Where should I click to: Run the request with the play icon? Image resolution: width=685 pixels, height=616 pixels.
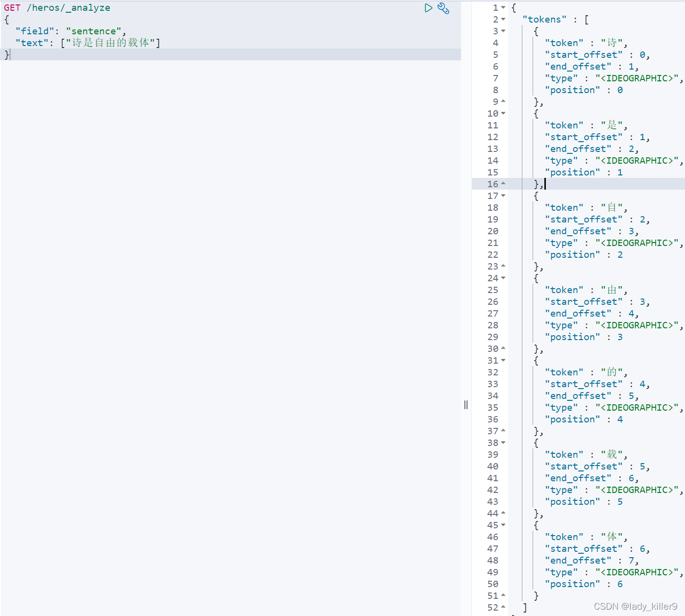tap(428, 8)
